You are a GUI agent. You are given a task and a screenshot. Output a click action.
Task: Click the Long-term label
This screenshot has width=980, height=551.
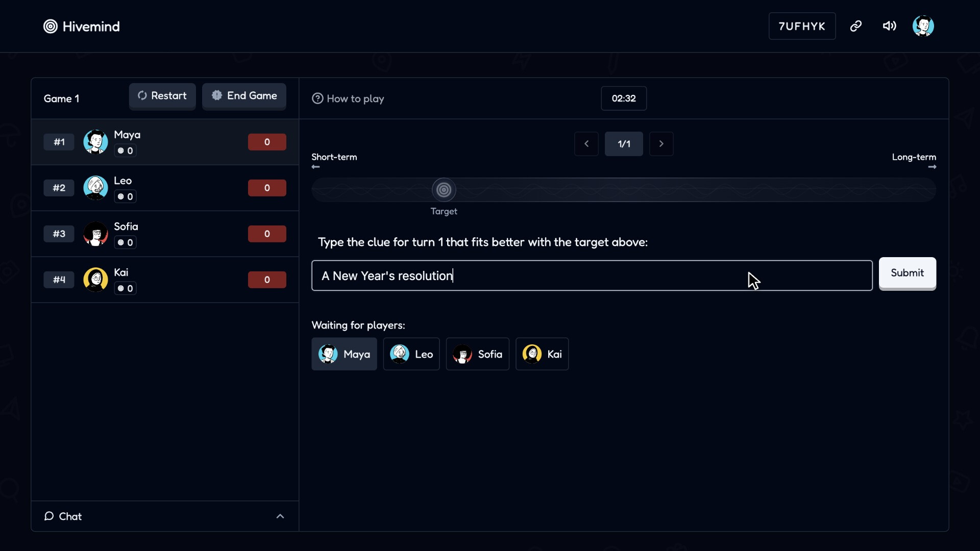(914, 157)
